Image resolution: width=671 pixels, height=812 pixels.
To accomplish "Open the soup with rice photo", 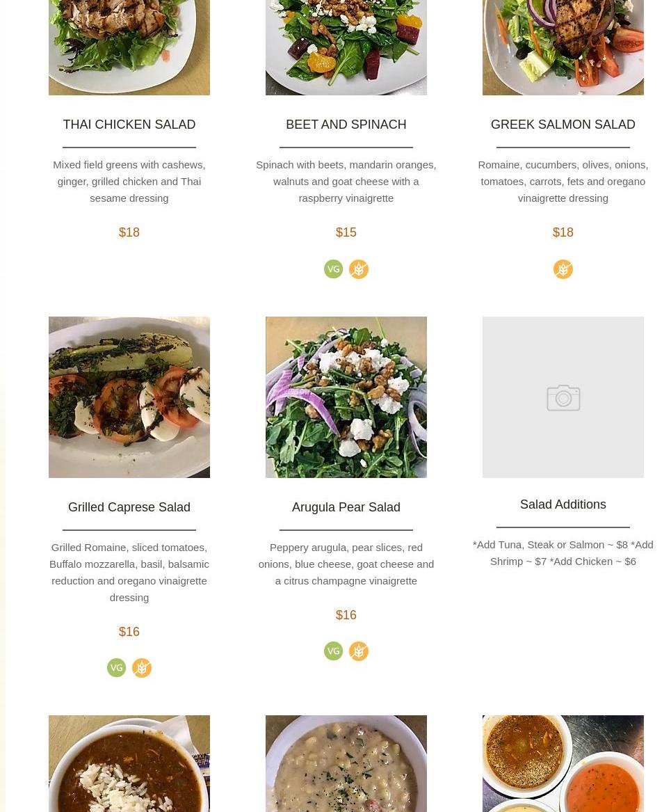I will (129, 764).
